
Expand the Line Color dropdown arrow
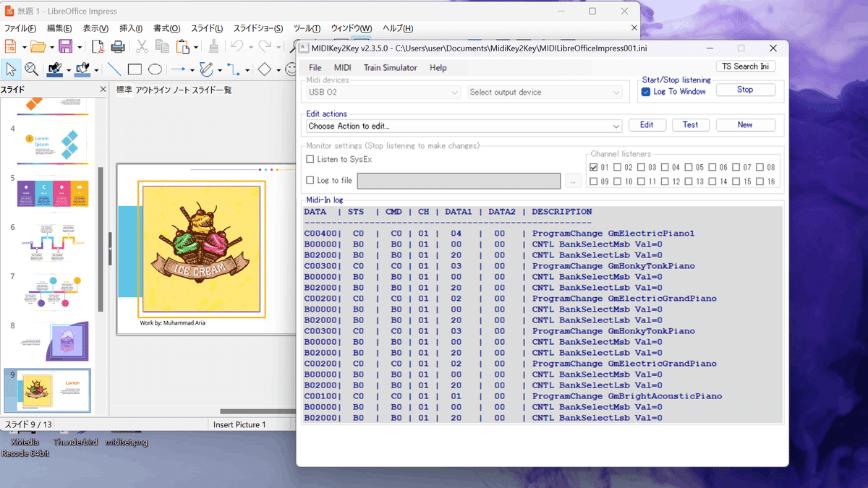click(67, 70)
